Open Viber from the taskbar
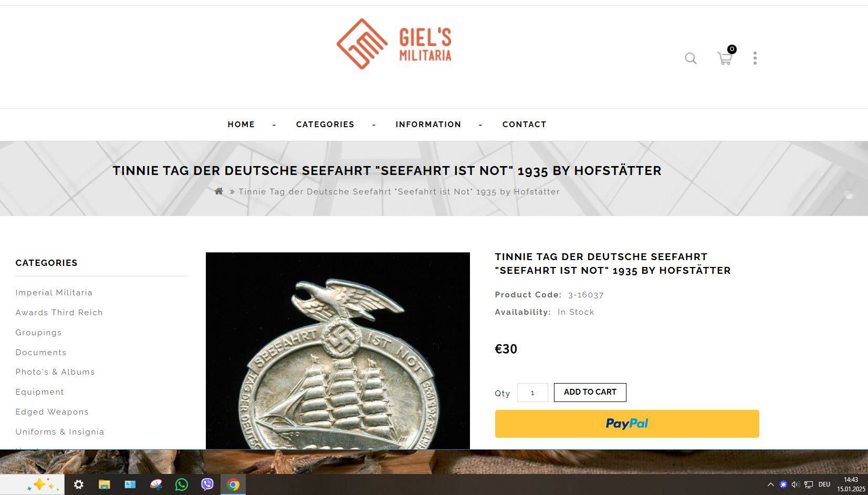This screenshot has height=495, width=868. click(207, 484)
